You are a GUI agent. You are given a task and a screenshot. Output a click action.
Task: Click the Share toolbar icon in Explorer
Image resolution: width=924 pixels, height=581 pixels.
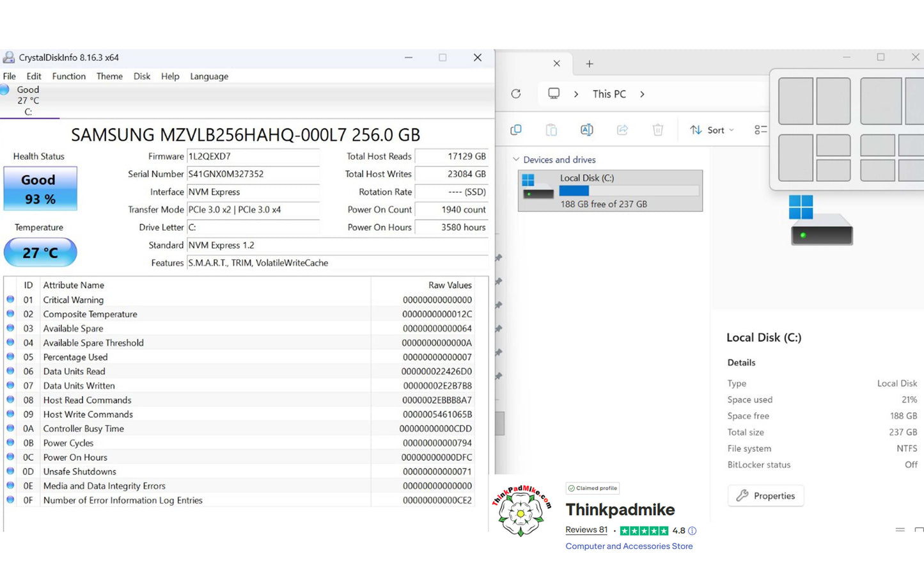622,130
